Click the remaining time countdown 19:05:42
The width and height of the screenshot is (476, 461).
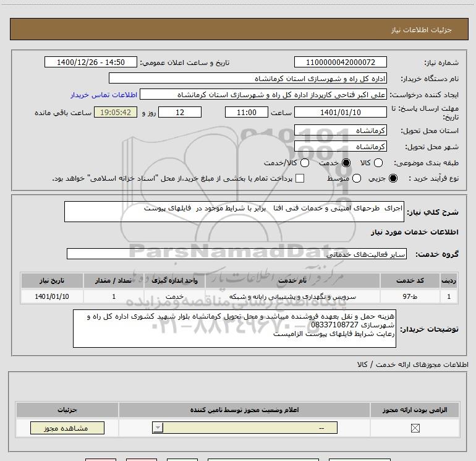tap(116, 112)
